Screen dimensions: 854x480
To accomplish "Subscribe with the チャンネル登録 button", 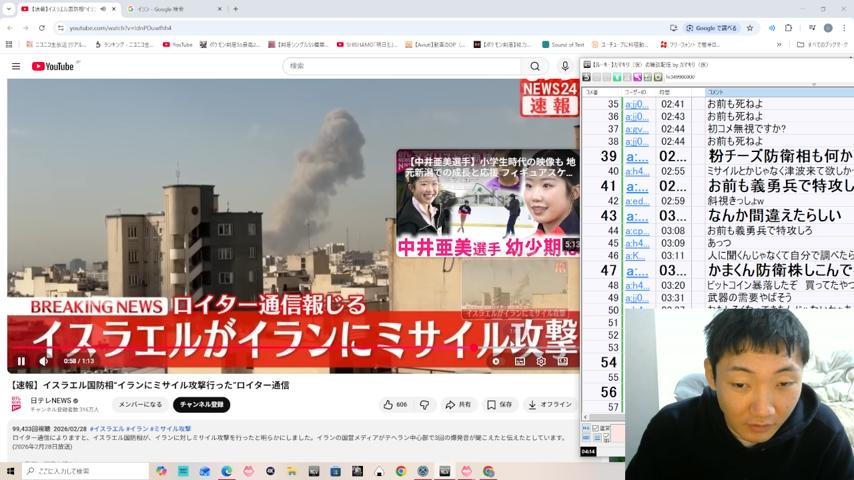I will pos(202,404).
